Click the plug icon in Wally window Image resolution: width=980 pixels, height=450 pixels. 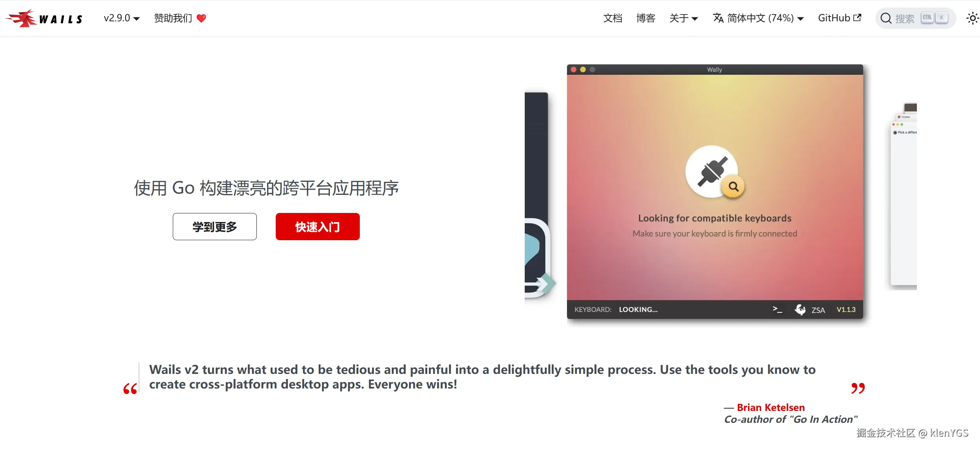[x=712, y=171]
